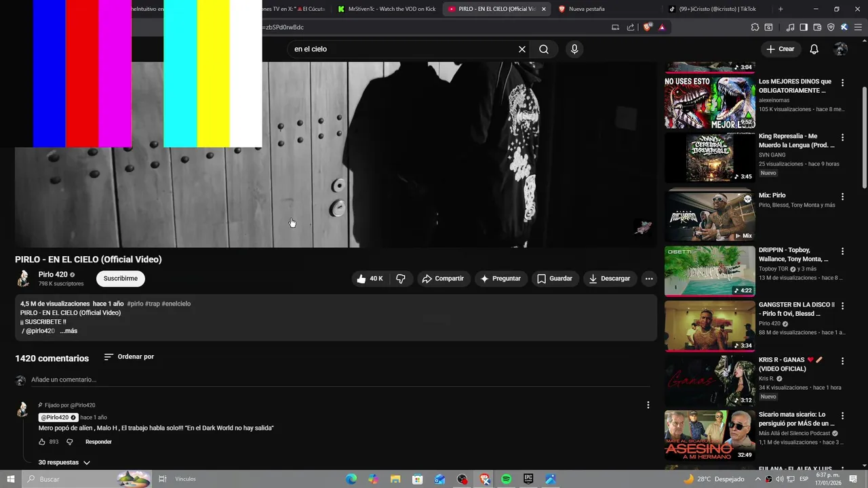Switch to MrStivenTc Kick VOD tab
The height and width of the screenshot is (488, 868).
click(387, 9)
